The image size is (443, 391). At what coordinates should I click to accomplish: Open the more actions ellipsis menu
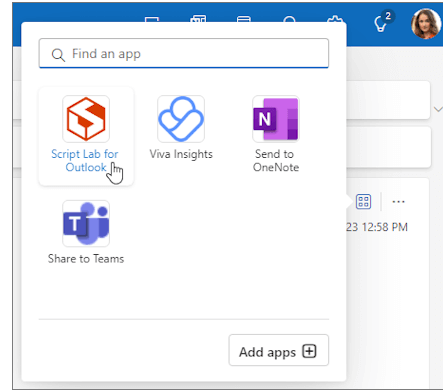[x=398, y=202]
